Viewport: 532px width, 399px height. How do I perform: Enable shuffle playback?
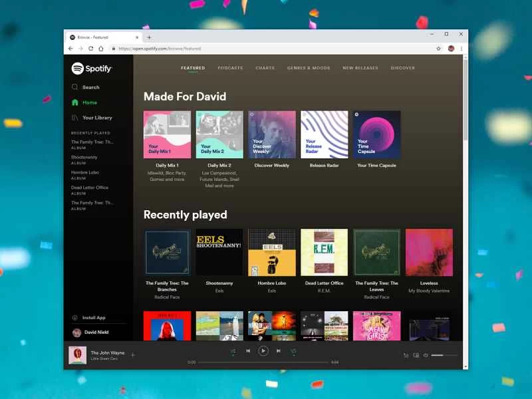pyautogui.click(x=233, y=351)
